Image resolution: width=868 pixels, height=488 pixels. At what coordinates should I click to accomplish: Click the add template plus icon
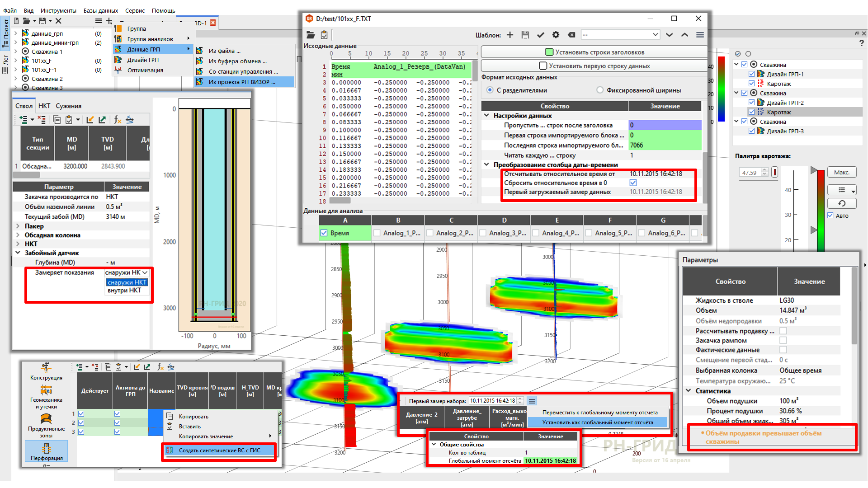point(510,35)
